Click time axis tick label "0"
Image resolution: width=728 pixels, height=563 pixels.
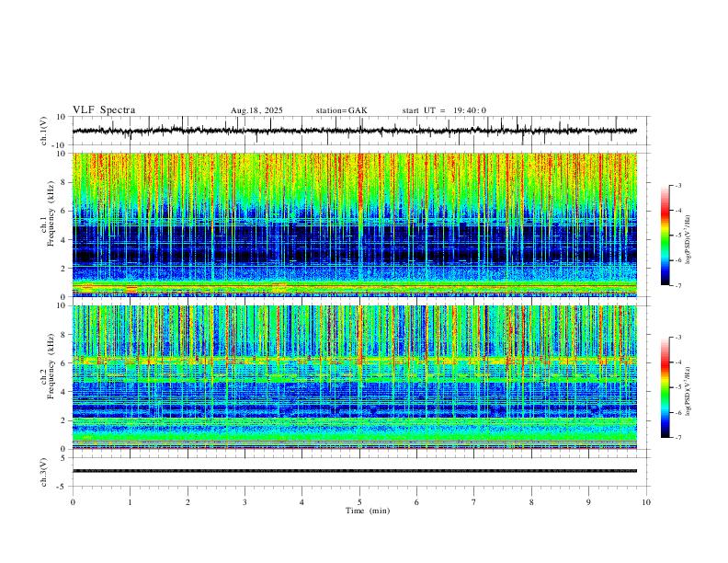pos(73,502)
